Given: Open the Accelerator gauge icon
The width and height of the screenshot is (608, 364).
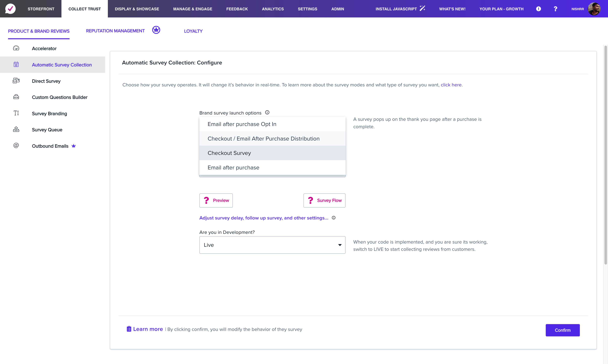Looking at the screenshot, I should coord(16,48).
